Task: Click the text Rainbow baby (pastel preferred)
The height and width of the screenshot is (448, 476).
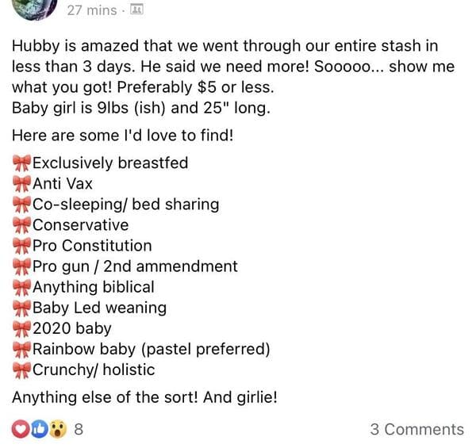Action: pyautogui.click(x=152, y=349)
